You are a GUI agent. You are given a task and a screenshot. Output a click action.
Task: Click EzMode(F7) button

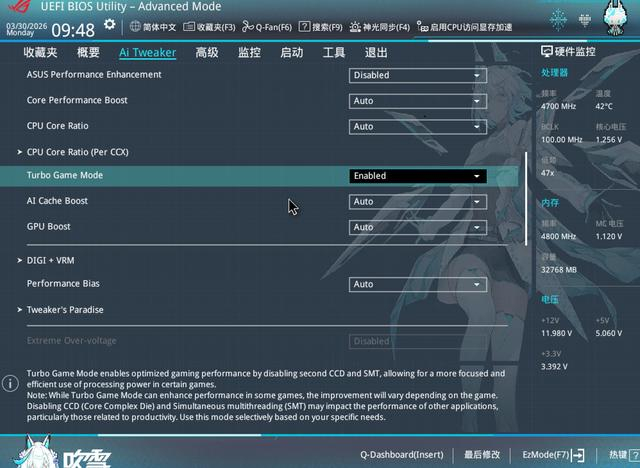point(553,455)
